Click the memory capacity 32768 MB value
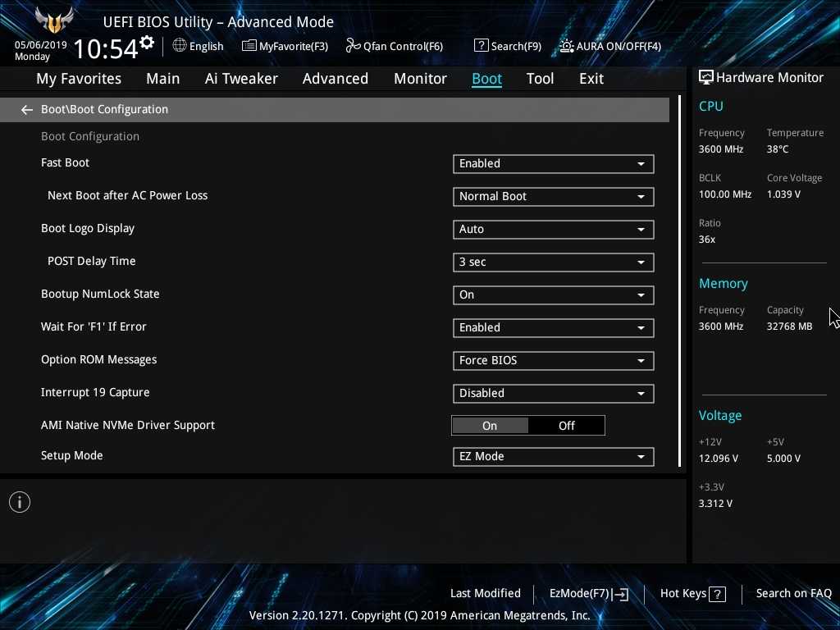The width and height of the screenshot is (840, 630). point(789,326)
